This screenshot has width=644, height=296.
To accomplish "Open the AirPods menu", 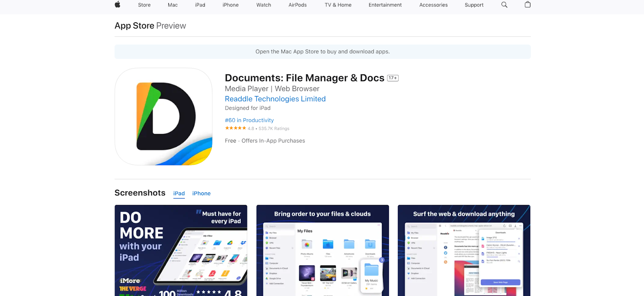I will pyautogui.click(x=297, y=5).
